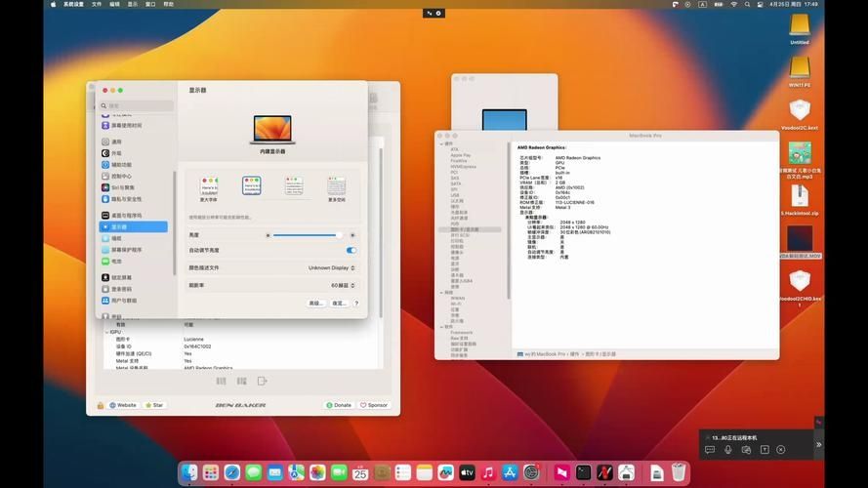
Task: Open FaceTime from the Dock
Action: (x=339, y=472)
